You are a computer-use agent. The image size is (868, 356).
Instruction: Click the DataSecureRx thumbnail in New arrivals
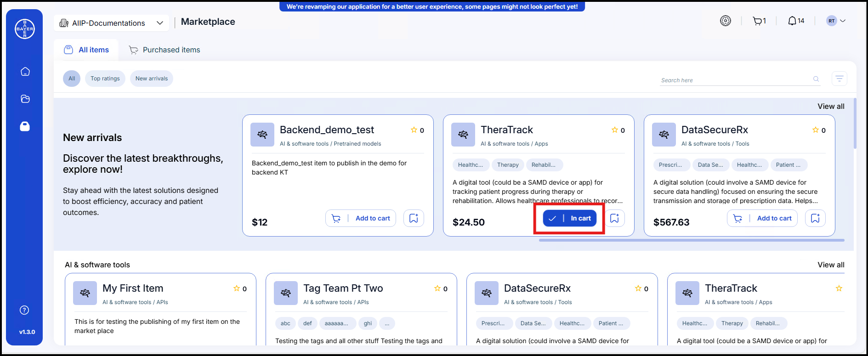coord(664,135)
